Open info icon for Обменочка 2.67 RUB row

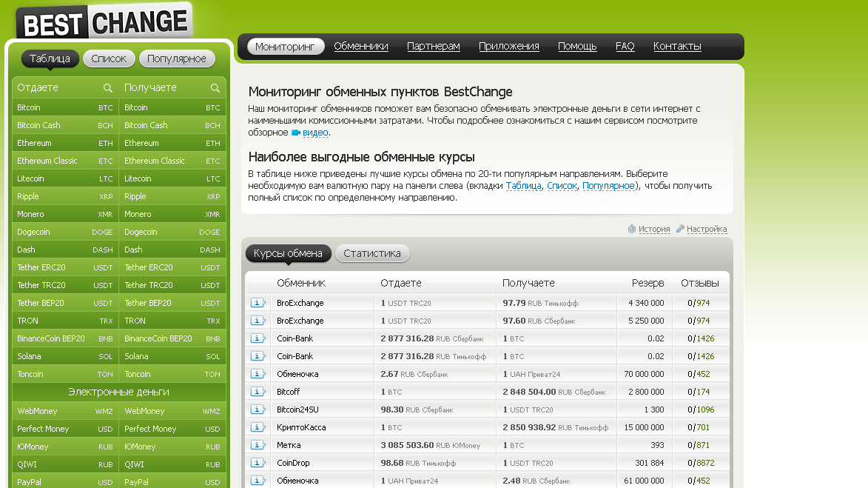pos(258,373)
